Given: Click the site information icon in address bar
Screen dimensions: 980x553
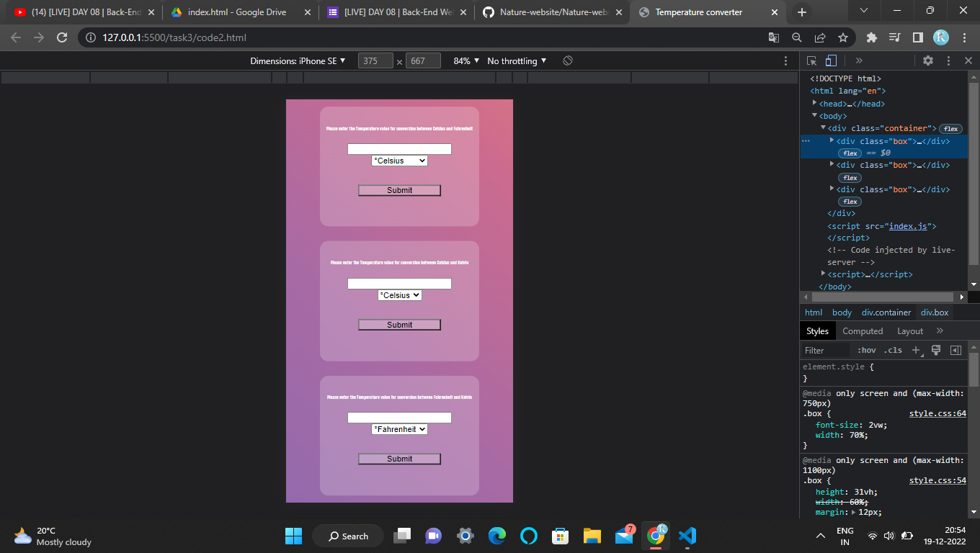Looking at the screenshot, I should pos(90,37).
